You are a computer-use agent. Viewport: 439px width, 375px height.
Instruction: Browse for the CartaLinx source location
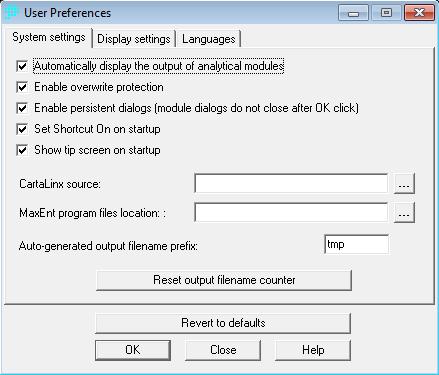click(404, 183)
